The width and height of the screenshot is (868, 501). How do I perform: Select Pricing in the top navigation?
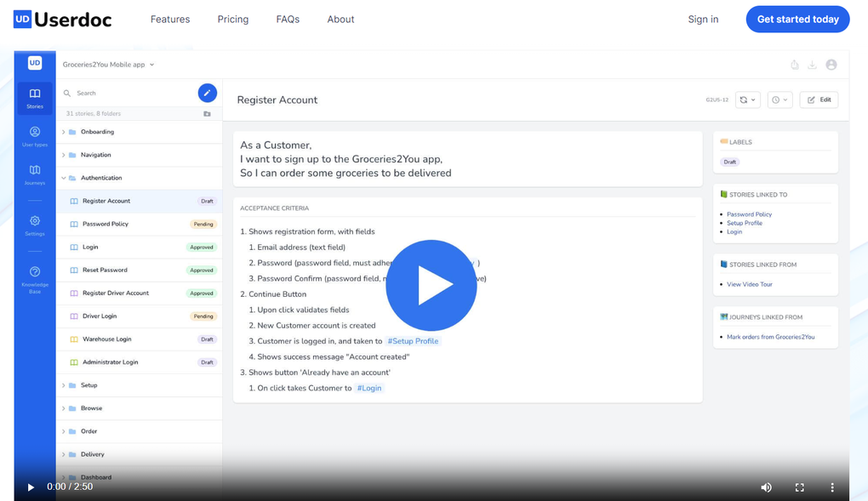[232, 19]
